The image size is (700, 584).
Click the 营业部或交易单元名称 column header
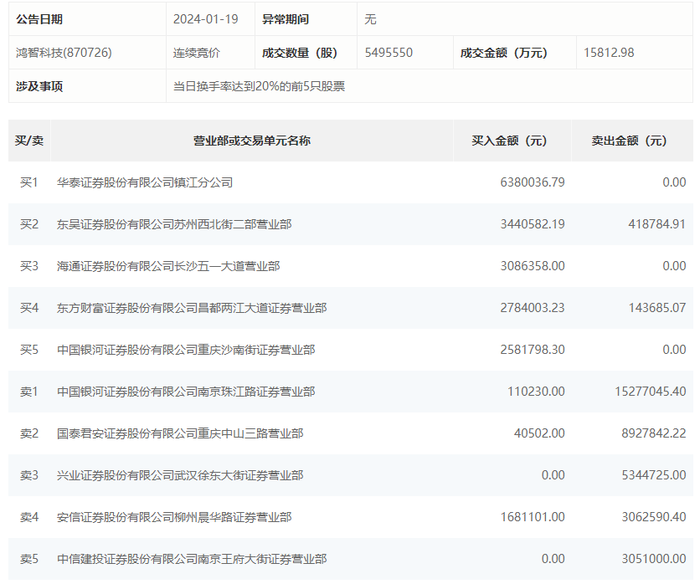tap(252, 141)
